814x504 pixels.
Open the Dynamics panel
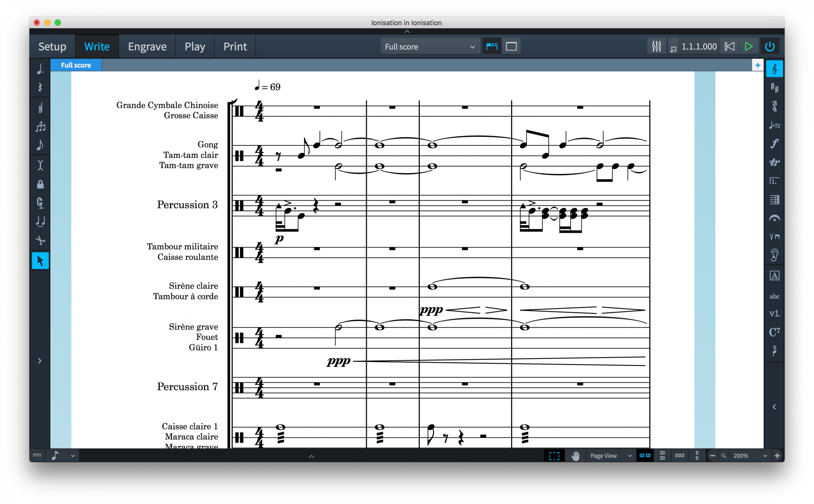coord(774,144)
